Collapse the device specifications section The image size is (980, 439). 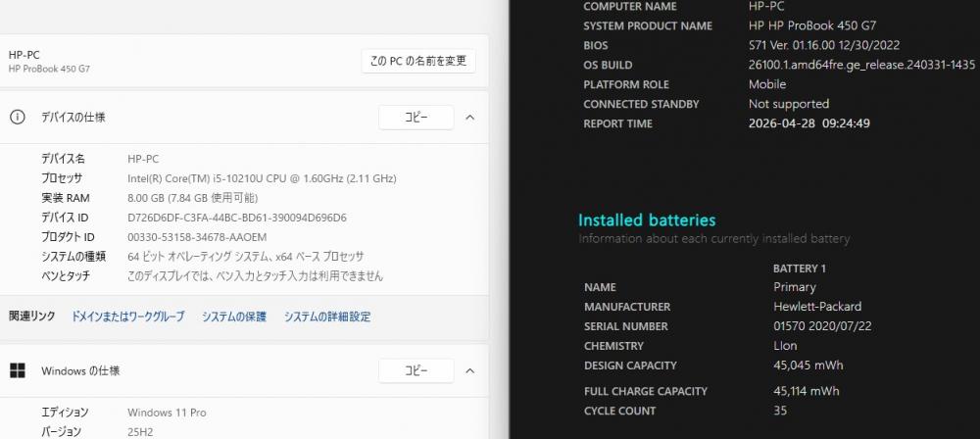470,118
